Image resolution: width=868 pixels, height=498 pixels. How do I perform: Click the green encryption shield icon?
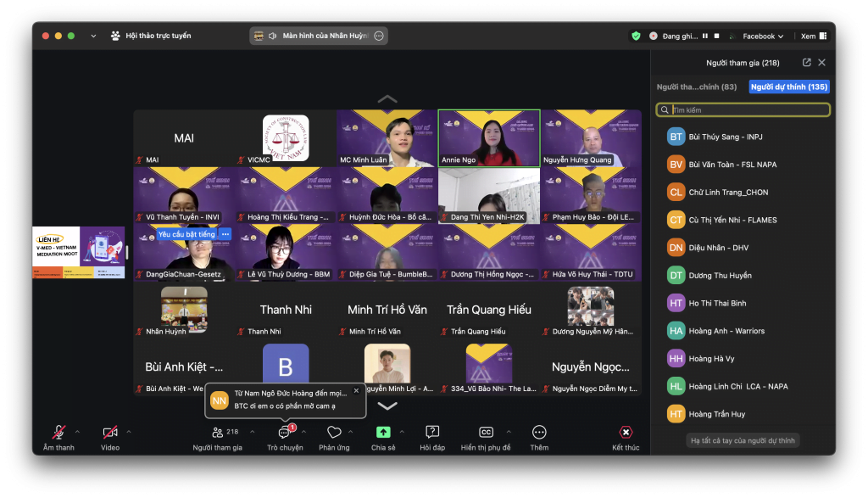[636, 36]
